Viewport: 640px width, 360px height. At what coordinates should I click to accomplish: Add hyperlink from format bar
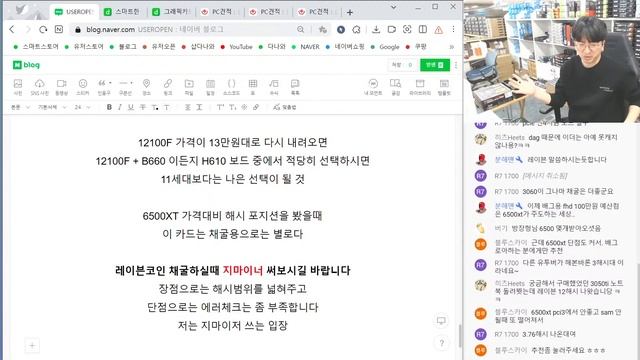tap(256, 107)
